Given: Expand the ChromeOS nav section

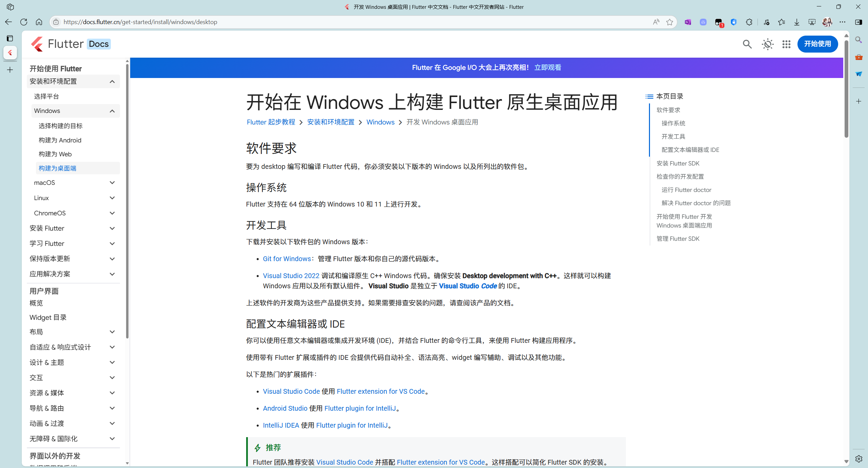Looking at the screenshot, I should pos(112,213).
